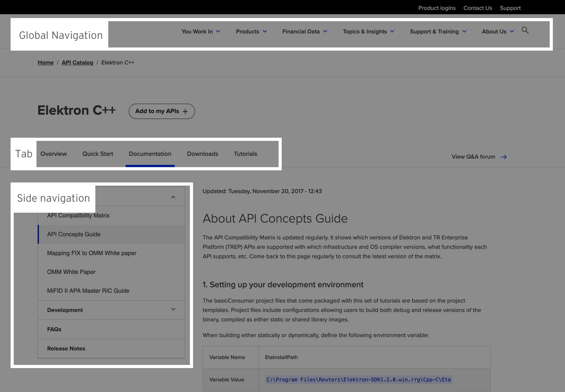
Task: Open the Products dropdown menu
Action: 251,31
